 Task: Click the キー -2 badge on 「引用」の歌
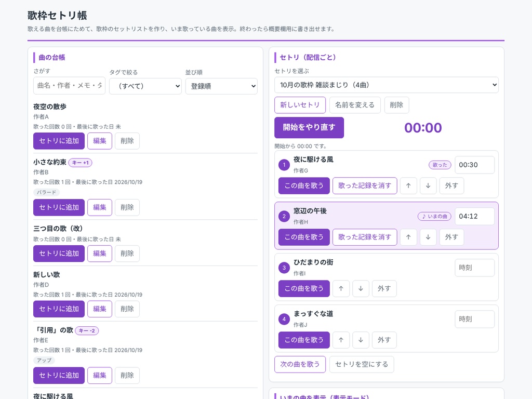click(87, 331)
